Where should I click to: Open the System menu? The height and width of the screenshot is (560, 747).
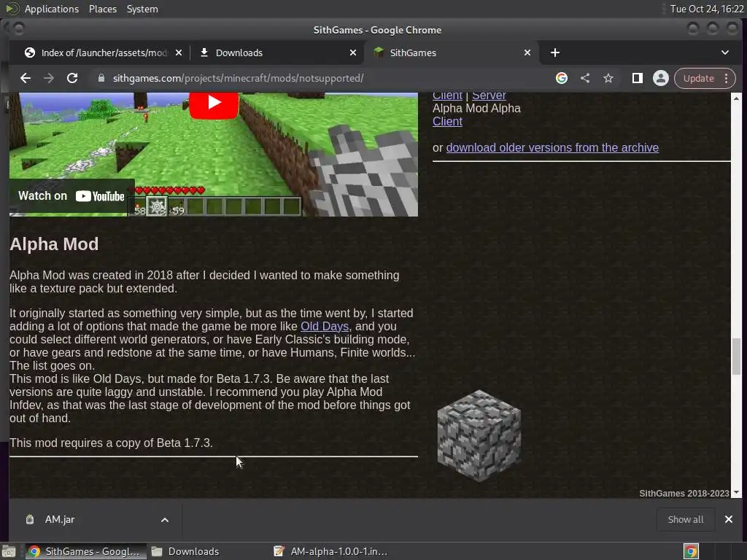[x=142, y=9]
